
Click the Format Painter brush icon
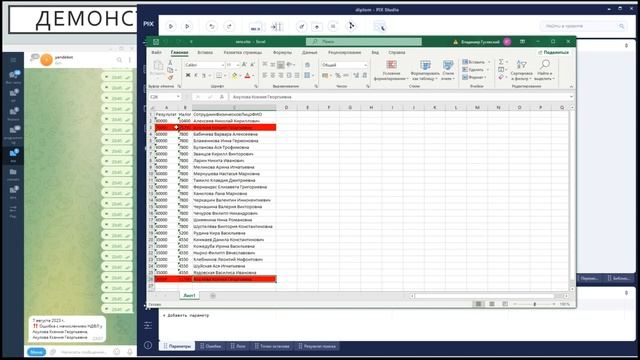[171, 77]
